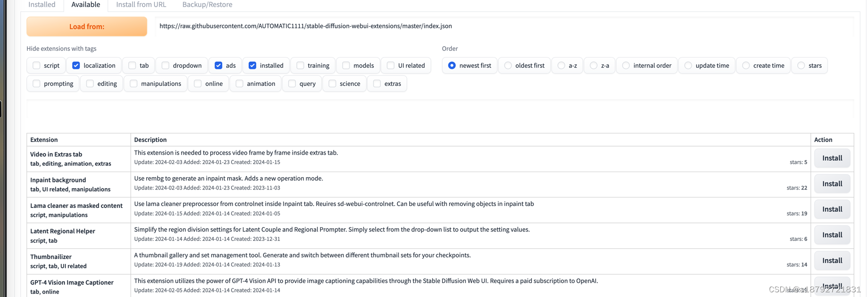868x297 pixels.
Task: Check the dropdown tag checkbox
Action: (166, 66)
